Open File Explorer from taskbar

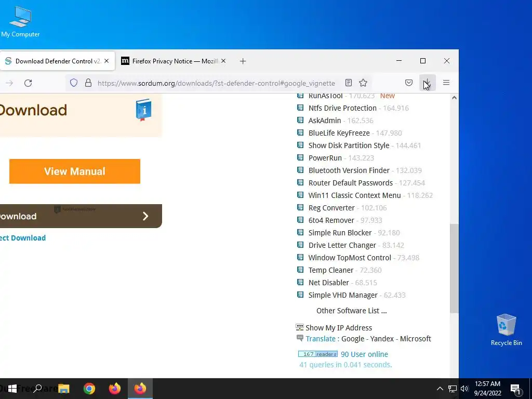point(63,389)
